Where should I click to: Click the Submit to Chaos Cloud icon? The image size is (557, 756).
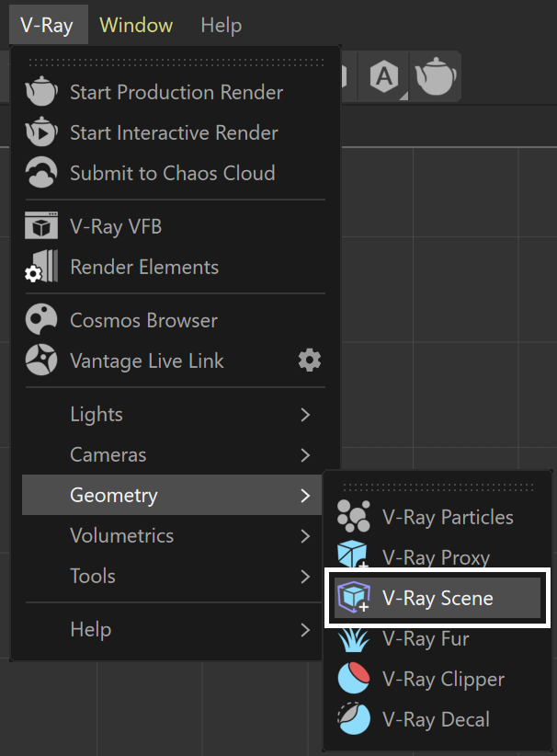41,172
